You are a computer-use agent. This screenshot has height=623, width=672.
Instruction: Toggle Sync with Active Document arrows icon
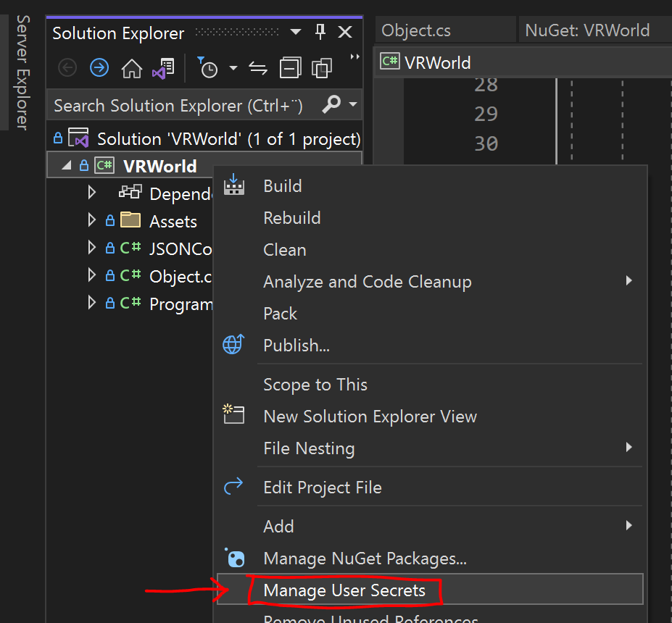point(258,68)
